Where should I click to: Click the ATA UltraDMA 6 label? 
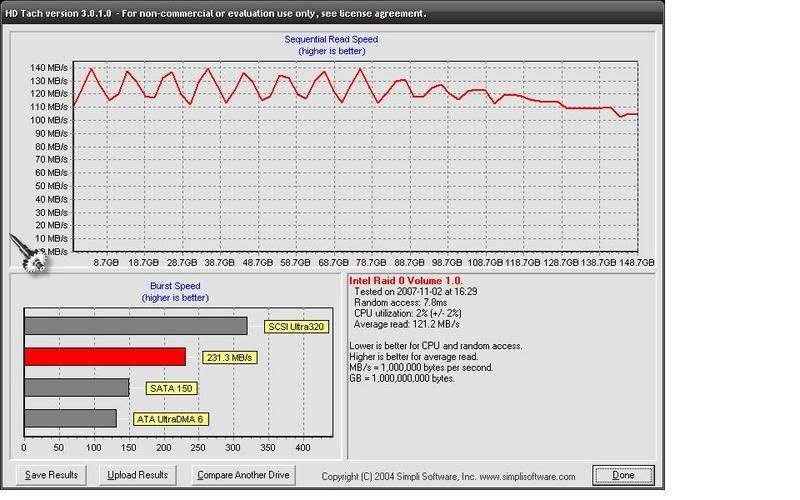[167, 419]
